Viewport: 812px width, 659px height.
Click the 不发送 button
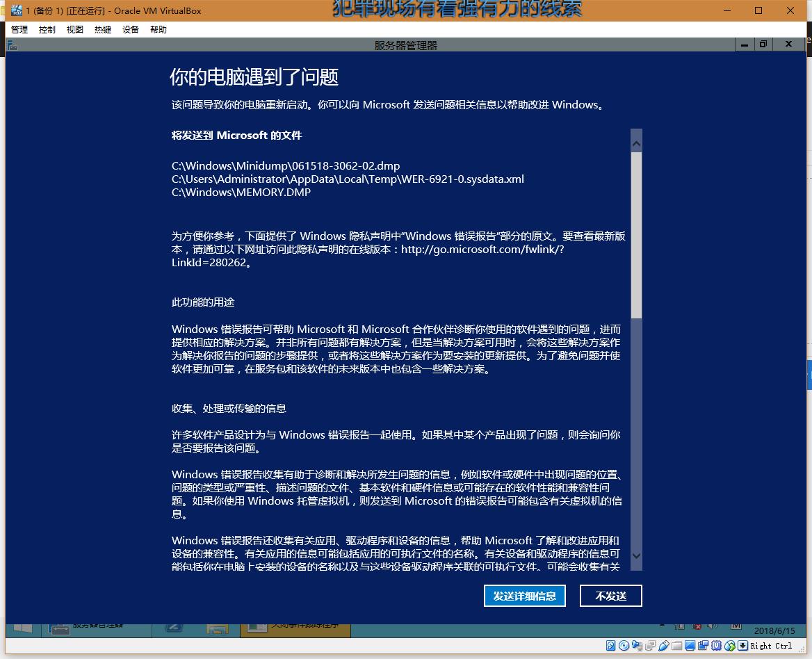611,596
